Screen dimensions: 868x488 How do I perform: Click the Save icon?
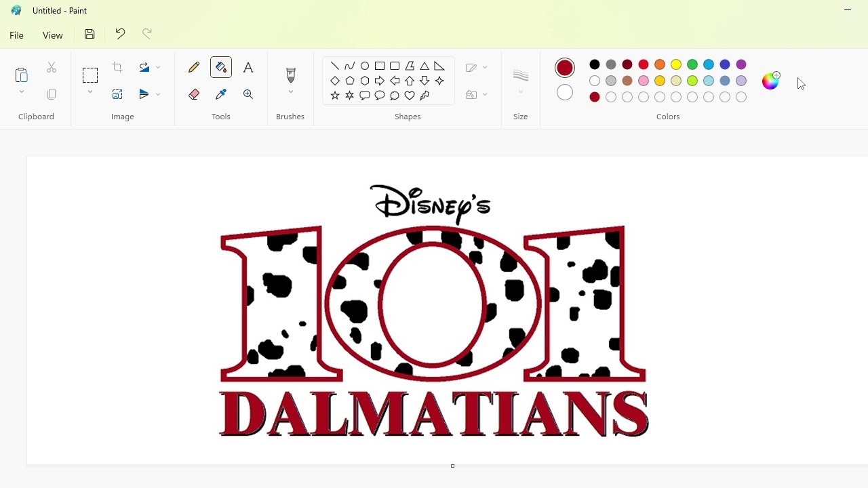[x=90, y=34]
